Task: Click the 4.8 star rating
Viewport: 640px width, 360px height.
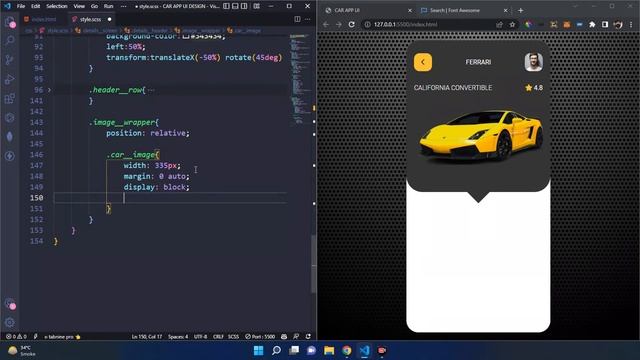Action: (x=533, y=88)
